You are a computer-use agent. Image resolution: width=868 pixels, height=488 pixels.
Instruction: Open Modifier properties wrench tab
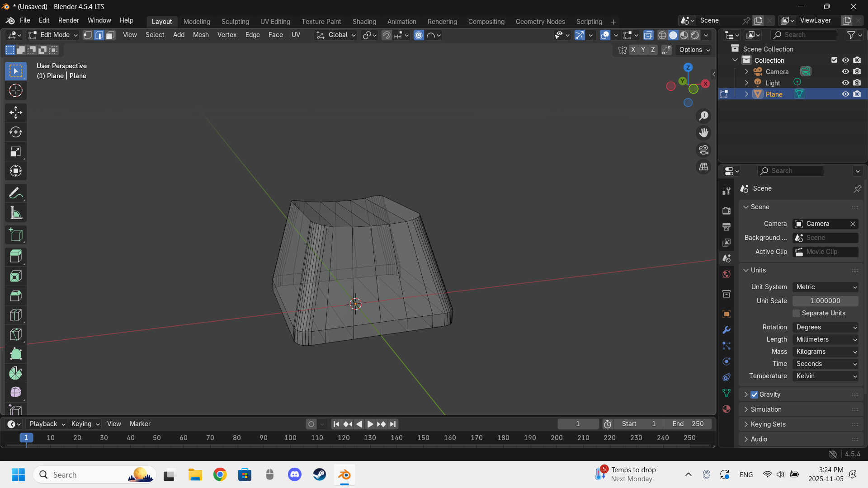pyautogui.click(x=726, y=330)
